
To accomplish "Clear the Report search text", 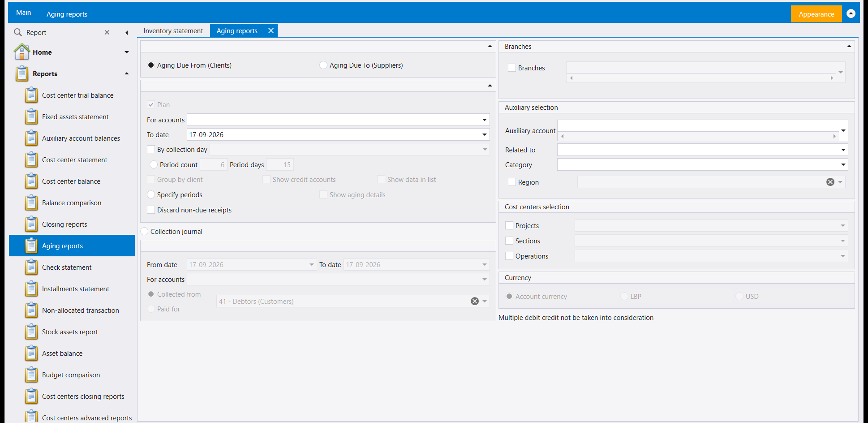I will coord(107,32).
